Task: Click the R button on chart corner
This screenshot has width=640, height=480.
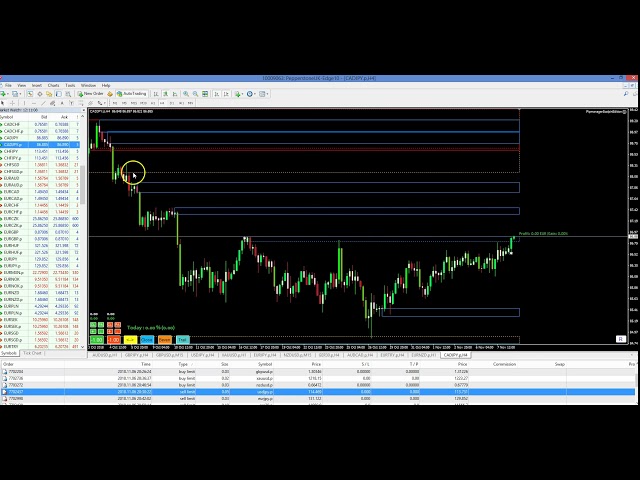Action: click(621, 339)
